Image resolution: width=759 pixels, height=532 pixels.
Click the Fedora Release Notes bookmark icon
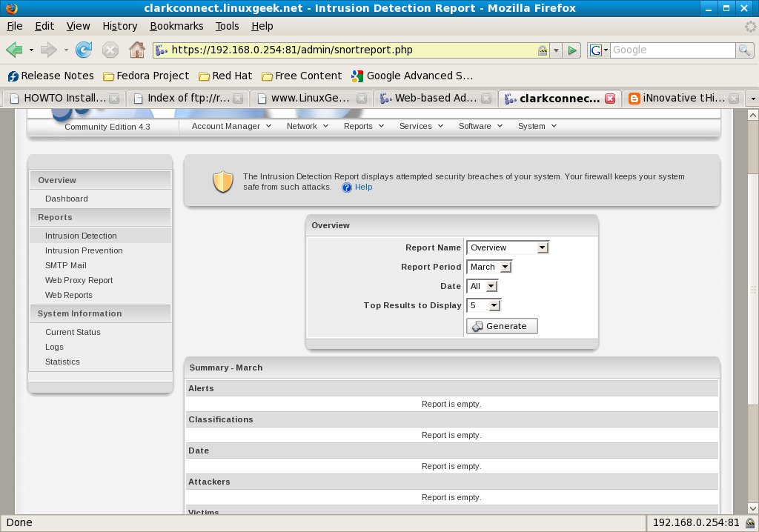pyautogui.click(x=13, y=76)
